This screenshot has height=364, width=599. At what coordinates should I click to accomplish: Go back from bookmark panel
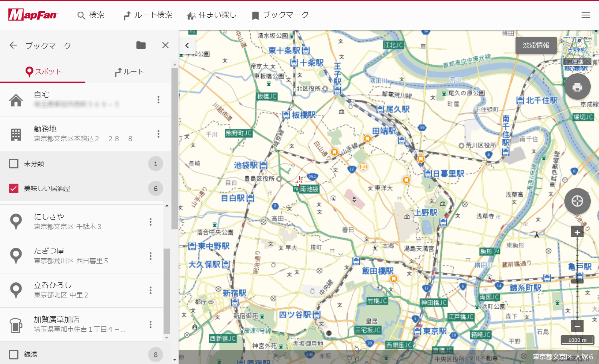(x=14, y=45)
